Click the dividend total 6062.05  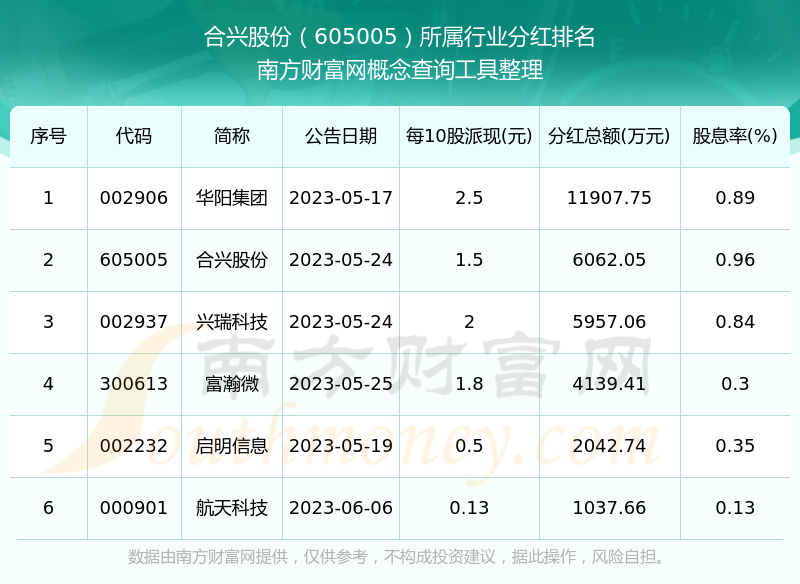[x=609, y=260]
